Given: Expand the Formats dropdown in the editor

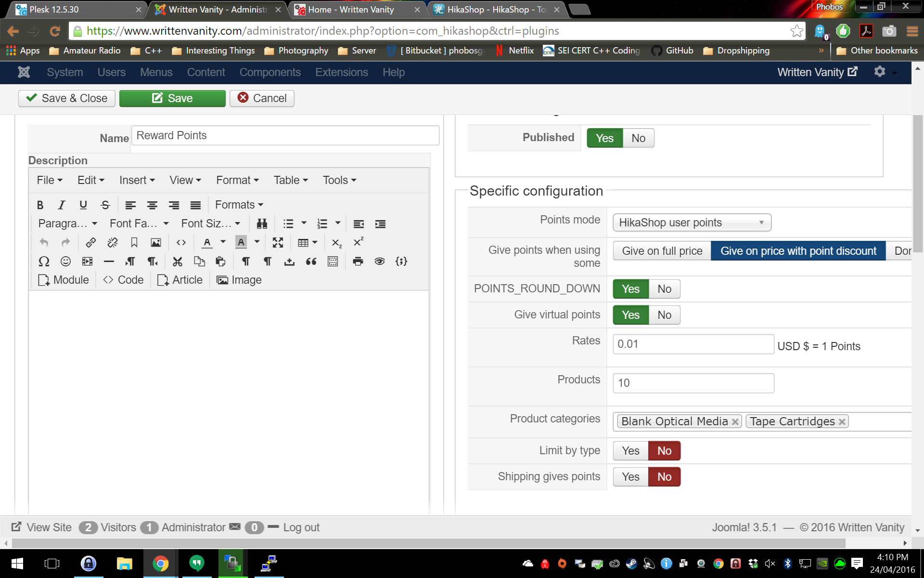Looking at the screenshot, I should [x=239, y=205].
